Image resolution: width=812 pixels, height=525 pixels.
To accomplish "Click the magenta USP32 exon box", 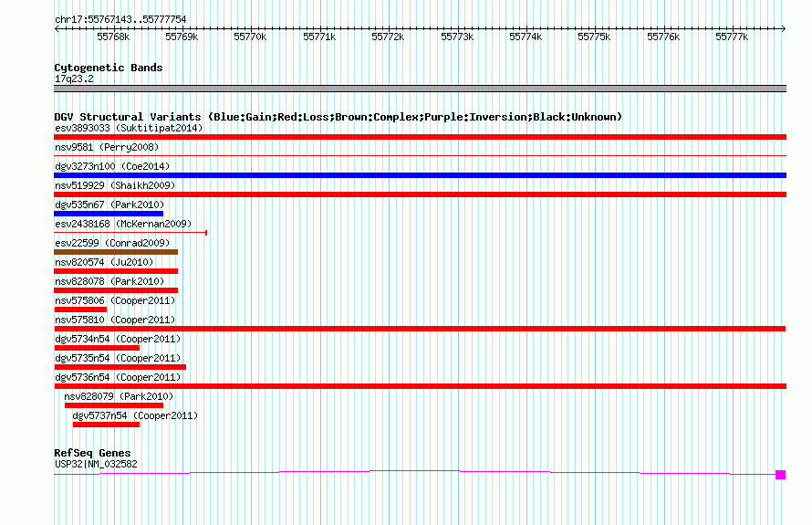I will pyautogui.click(x=780, y=475).
